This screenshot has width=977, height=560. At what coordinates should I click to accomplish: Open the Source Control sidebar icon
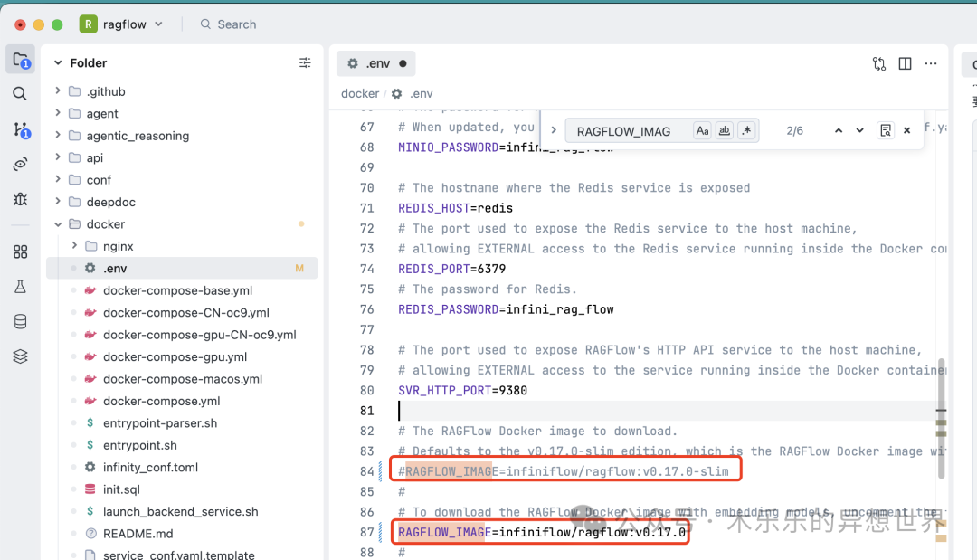point(20,129)
